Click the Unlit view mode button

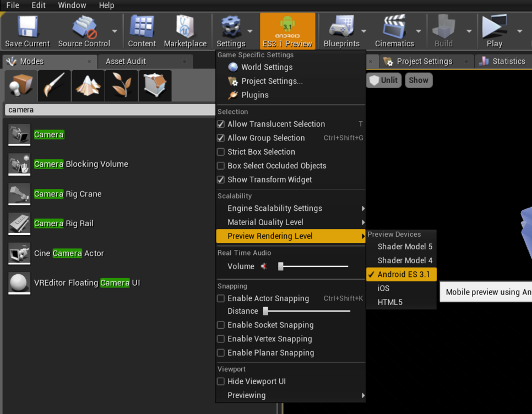pos(384,80)
